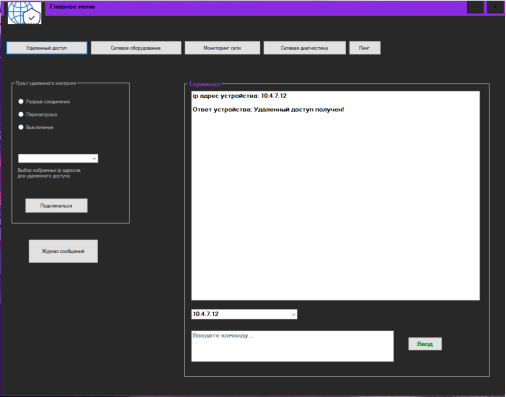
Task: Select the Перезагрузка radio option
Action: click(21, 114)
